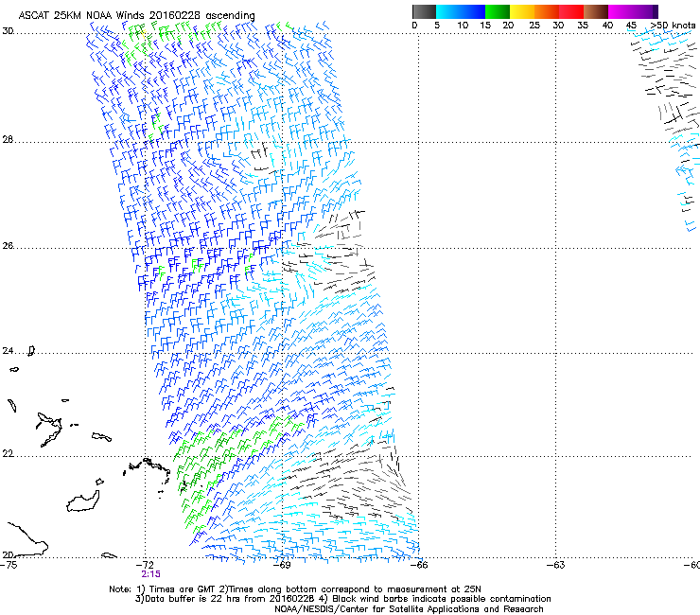Click the longitude label '-69'
Screen dimensions: 700x615
[282, 565]
